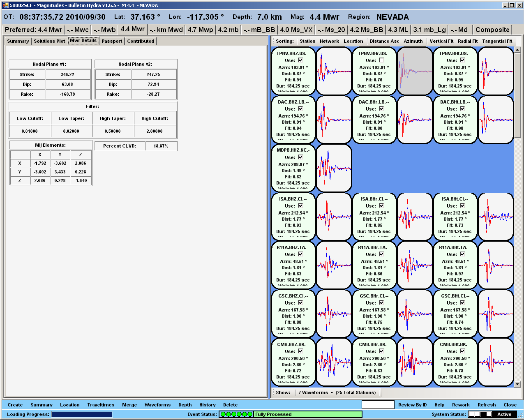This screenshot has width=524, height=420.
Task: Toggle Use checkbox for R11A.BHr.TA
Action: 381,254
